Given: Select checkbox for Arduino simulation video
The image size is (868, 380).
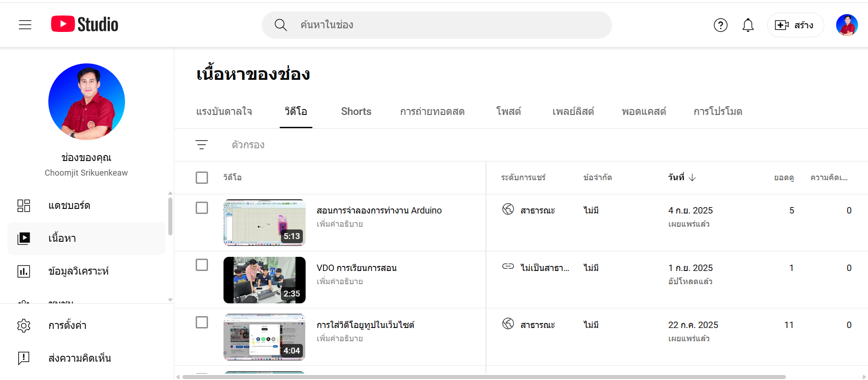Looking at the screenshot, I should point(202,208).
